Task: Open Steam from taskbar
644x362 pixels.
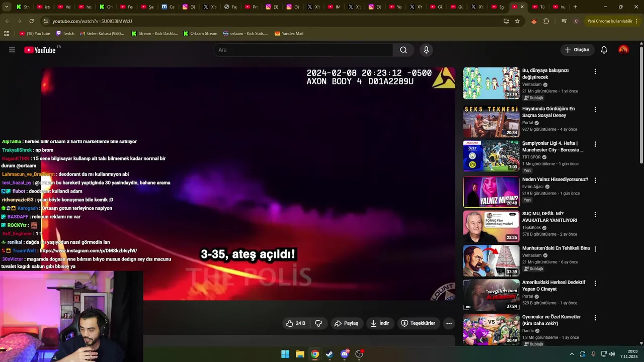Action: coord(330,354)
